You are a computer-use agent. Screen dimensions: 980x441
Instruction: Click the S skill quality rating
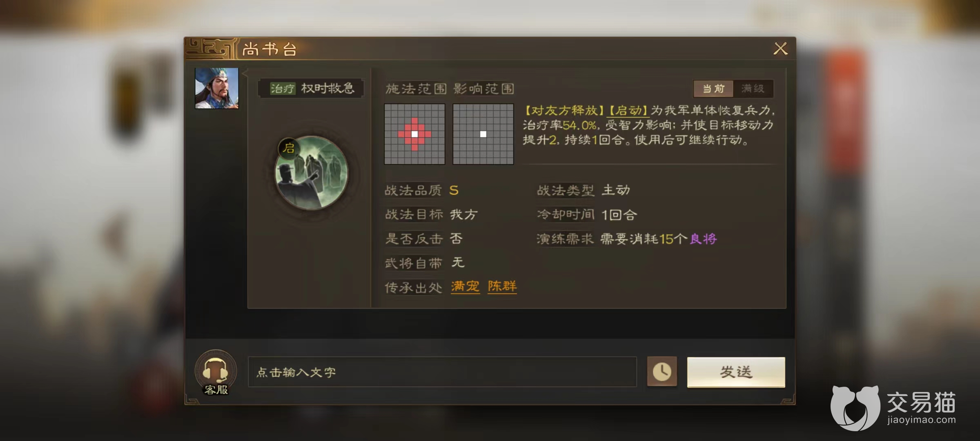454,190
